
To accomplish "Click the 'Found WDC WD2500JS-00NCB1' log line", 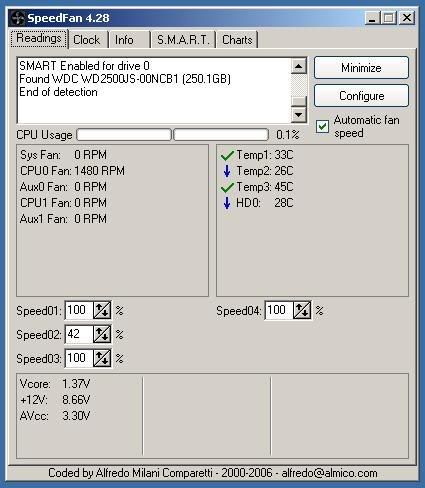I will tap(125, 79).
